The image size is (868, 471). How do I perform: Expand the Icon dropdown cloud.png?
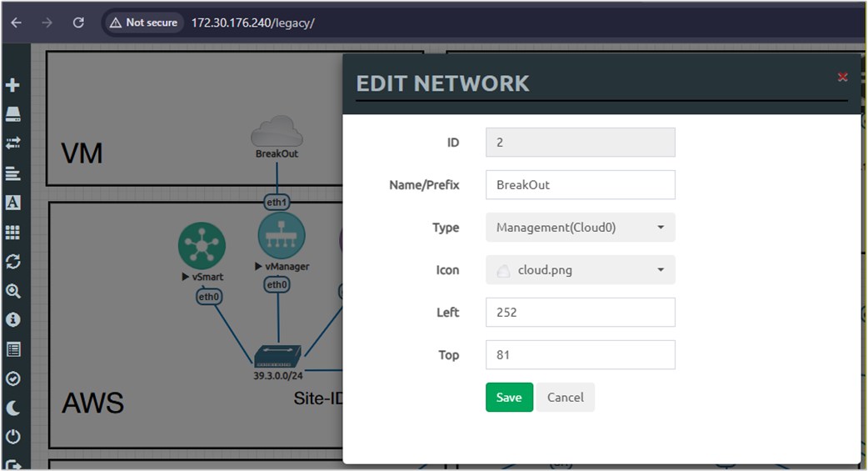580,270
